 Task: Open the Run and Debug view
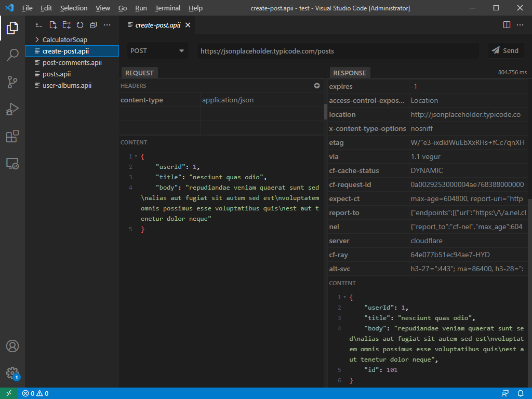tap(12, 109)
